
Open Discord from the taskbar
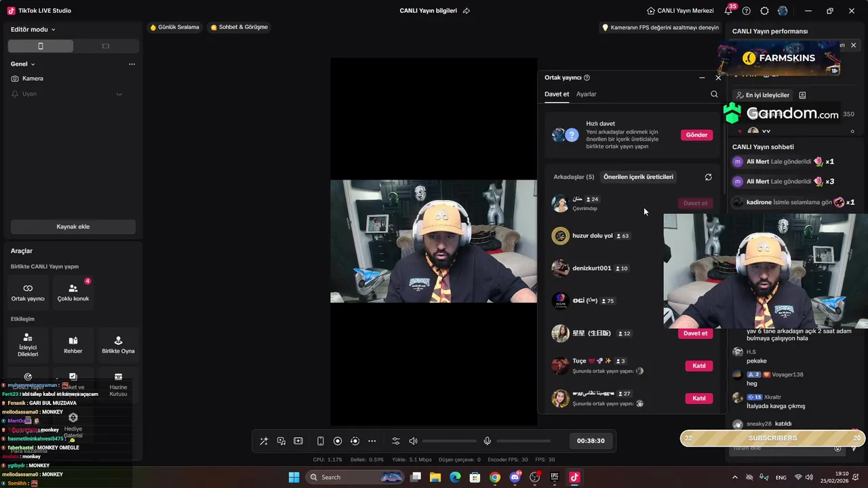tap(515, 477)
